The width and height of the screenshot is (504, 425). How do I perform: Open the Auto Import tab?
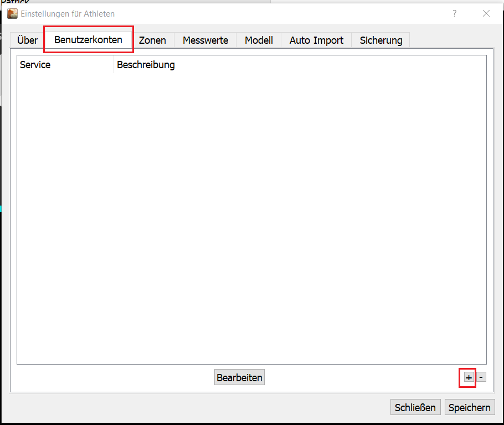coord(316,40)
